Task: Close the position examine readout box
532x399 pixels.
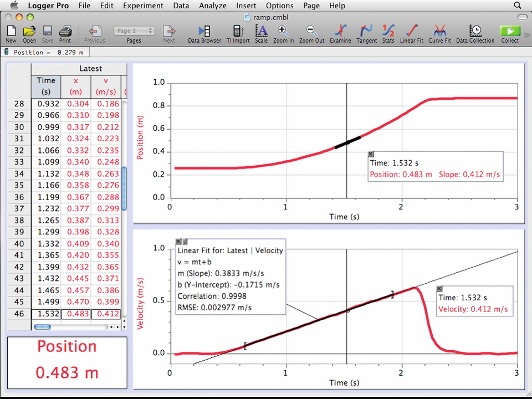Action: tap(371, 154)
